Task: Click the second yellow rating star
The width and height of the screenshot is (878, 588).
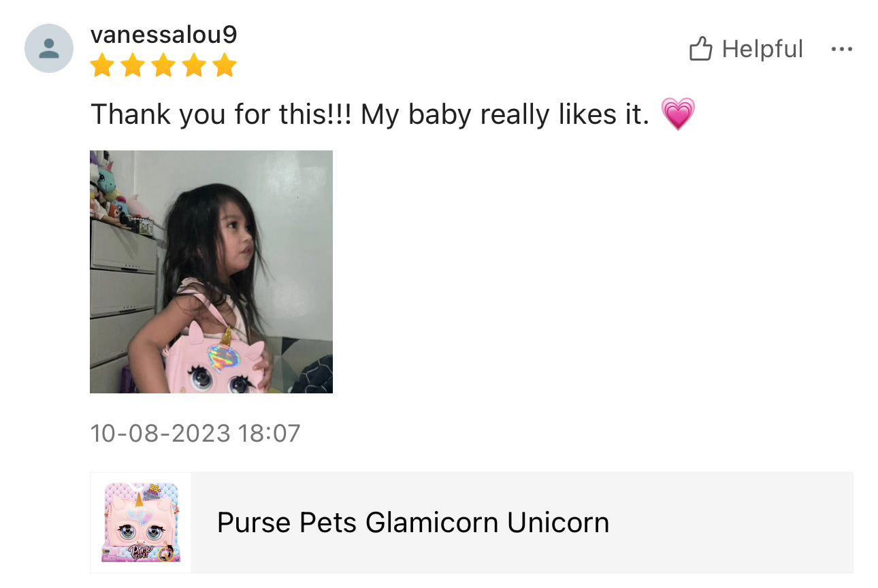Action: click(133, 66)
